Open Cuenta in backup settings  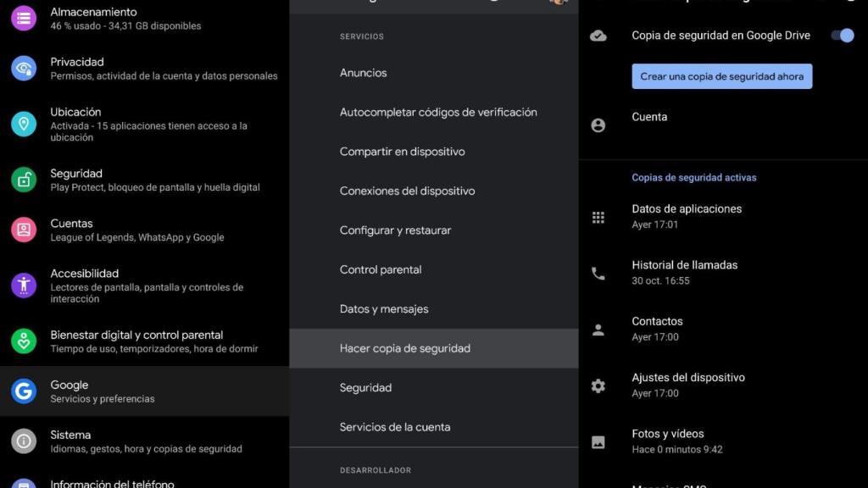coord(649,116)
